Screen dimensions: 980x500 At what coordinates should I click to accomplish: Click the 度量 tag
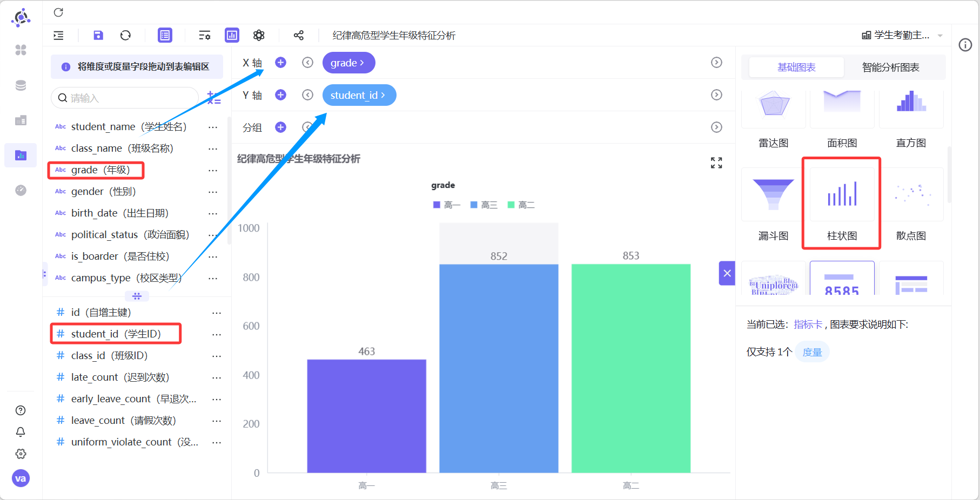812,352
